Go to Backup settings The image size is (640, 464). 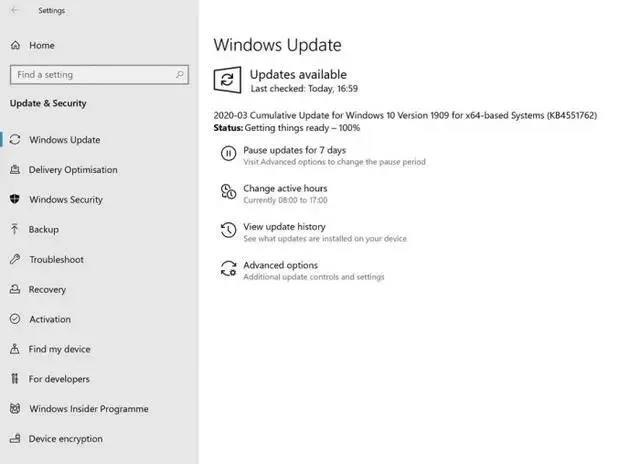tap(44, 229)
